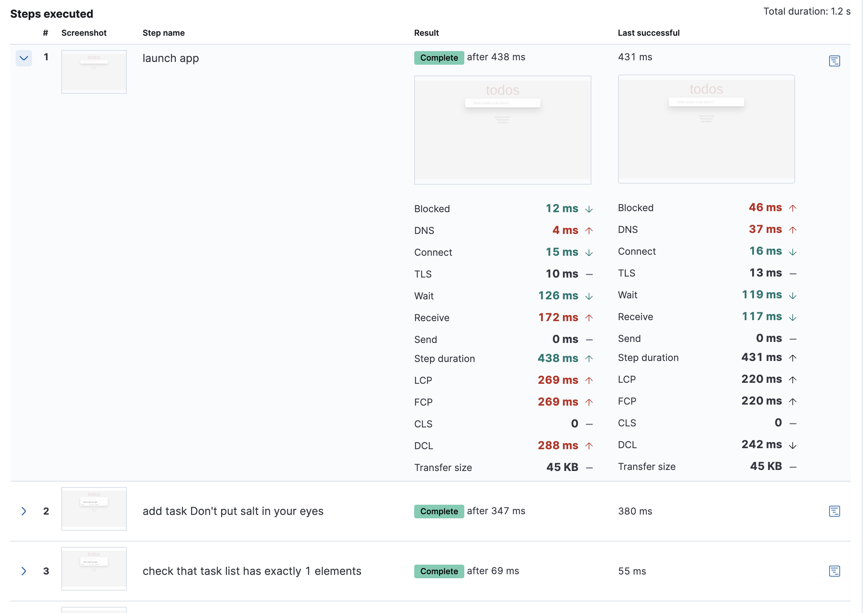The image size is (868, 613).
Task: Click the Result LCP 269 ms value
Action: pos(558,380)
